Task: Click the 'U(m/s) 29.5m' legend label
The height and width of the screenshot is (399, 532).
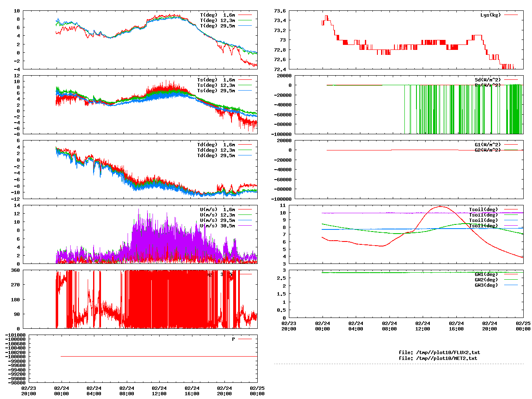Action: tap(217, 220)
